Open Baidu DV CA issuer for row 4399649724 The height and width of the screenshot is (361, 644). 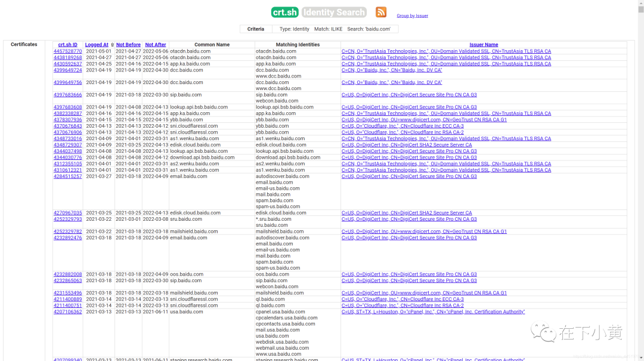[391, 70]
